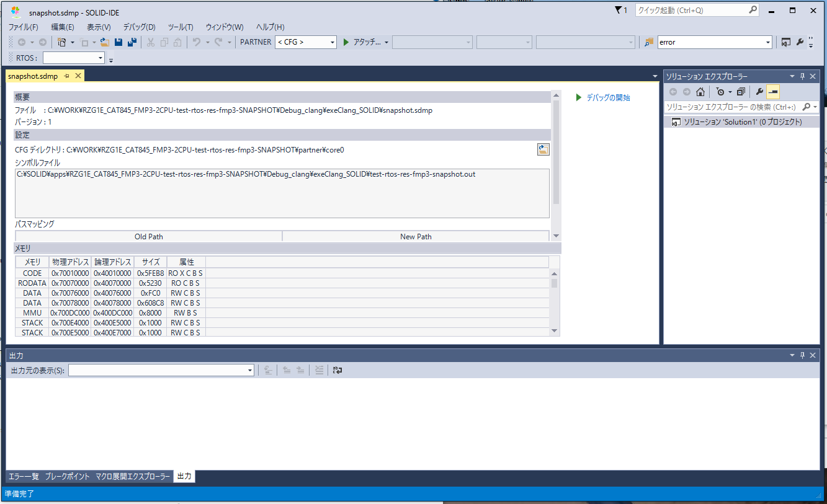Image resolution: width=827 pixels, height=504 pixels.
Task: Click the memory table vertical scrollbar
Action: [554, 302]
